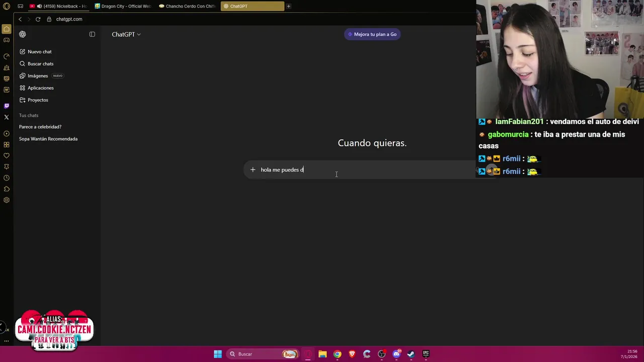Open Discord from the taskbar
The image size is (644, 362).
396,354
